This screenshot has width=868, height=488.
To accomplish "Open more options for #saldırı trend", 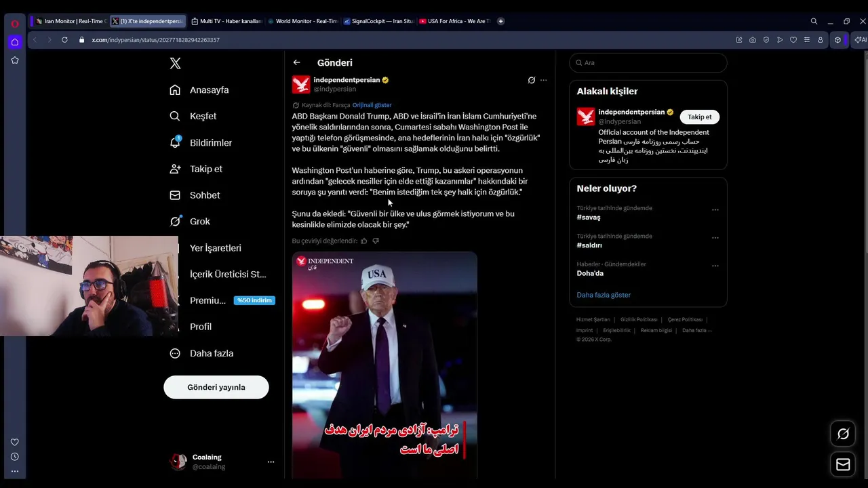I will point(715,238).
